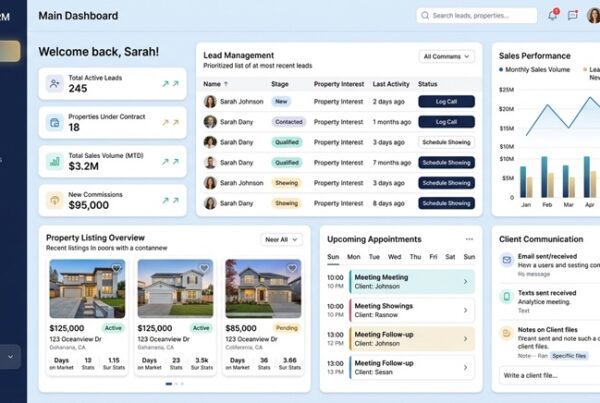Click the Search leads, properties field
The image size is (600, 403).
(x=476, y=15)
